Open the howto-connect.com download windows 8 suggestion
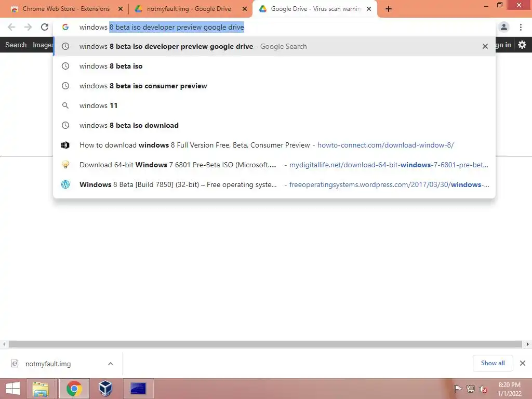Screen dimensions: 532x399 pos(274,145)
